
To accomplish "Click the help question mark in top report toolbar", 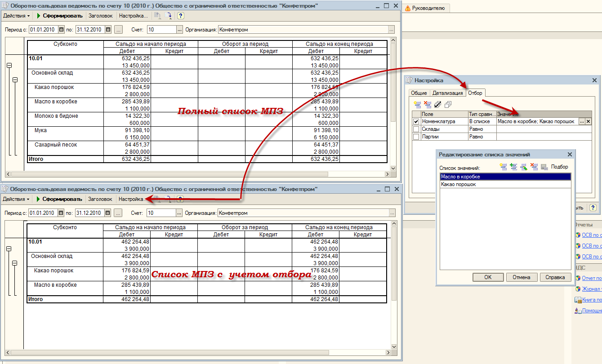I will pos(181,16).
